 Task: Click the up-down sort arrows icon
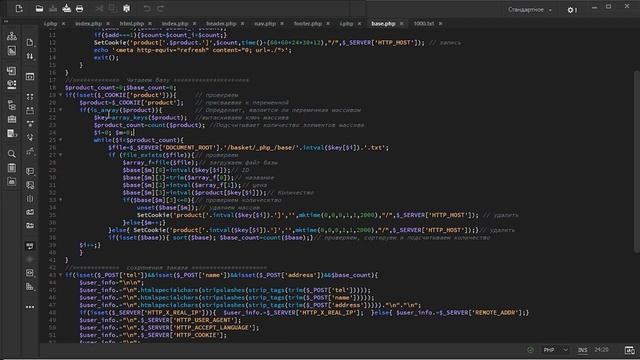[x=30, y=56]
